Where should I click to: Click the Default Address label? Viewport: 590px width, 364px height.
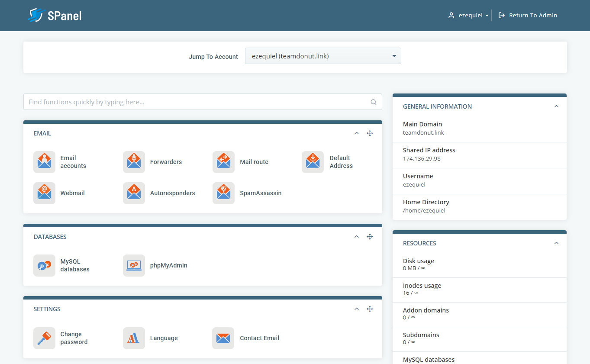coord(341,162)
